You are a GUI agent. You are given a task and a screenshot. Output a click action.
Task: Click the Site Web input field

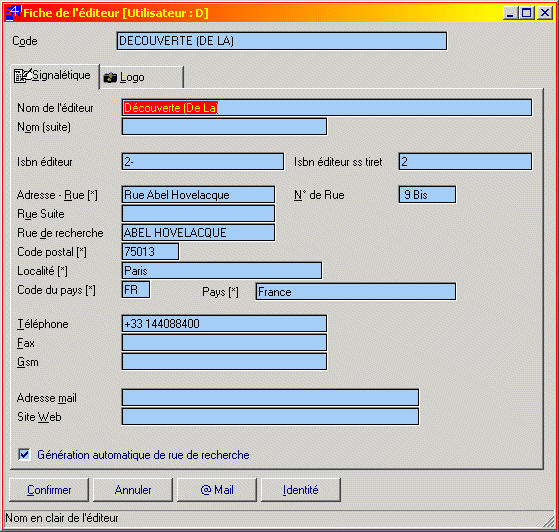pyautogui.click(x=270, y=416)
